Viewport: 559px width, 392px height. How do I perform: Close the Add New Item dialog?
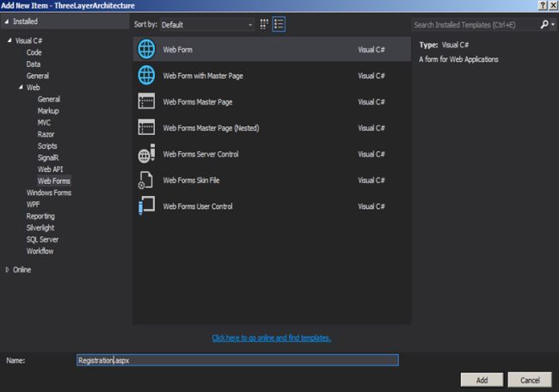553,5
